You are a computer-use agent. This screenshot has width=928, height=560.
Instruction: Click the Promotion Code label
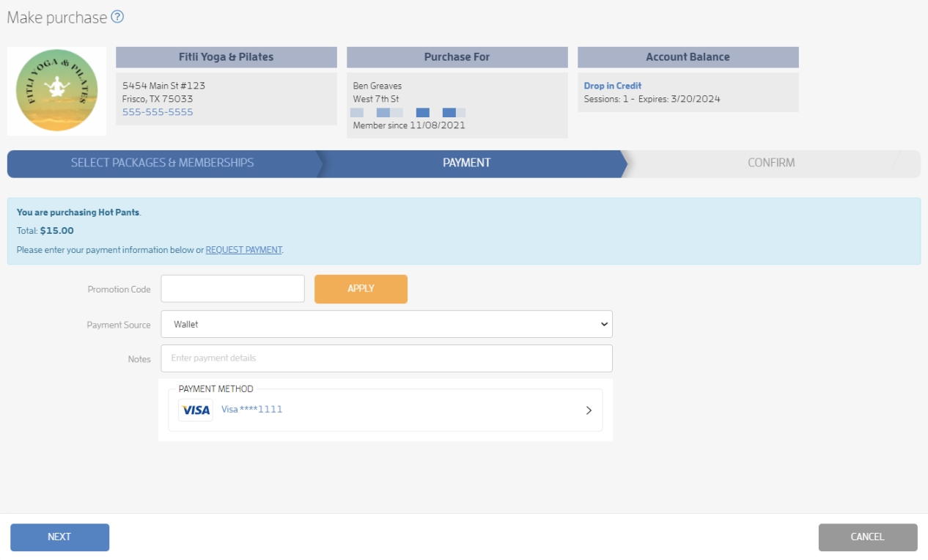[x=119, y=290]
